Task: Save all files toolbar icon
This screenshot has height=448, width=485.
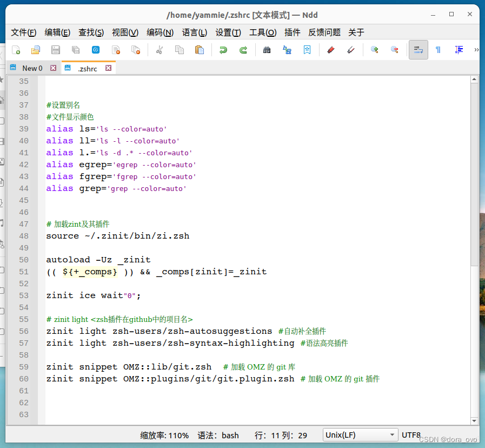Action: (x=76, y=50)
